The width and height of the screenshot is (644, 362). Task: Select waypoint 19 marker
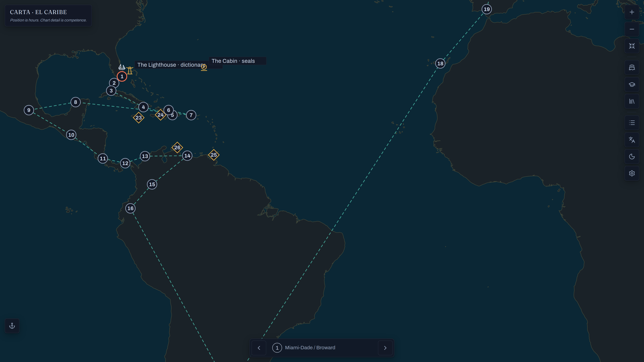(487, 9)
